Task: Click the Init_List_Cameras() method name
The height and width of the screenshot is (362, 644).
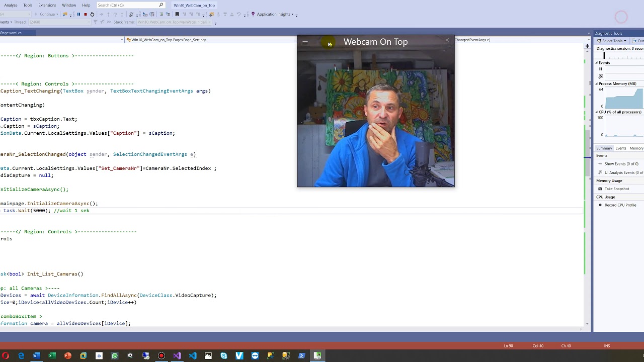Action: click(55, 274)
